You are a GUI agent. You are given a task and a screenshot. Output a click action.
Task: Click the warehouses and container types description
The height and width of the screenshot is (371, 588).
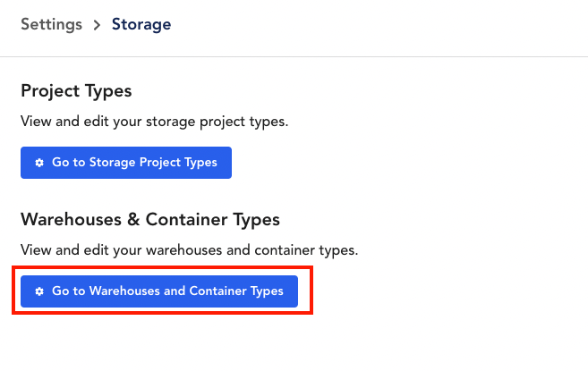190,250
